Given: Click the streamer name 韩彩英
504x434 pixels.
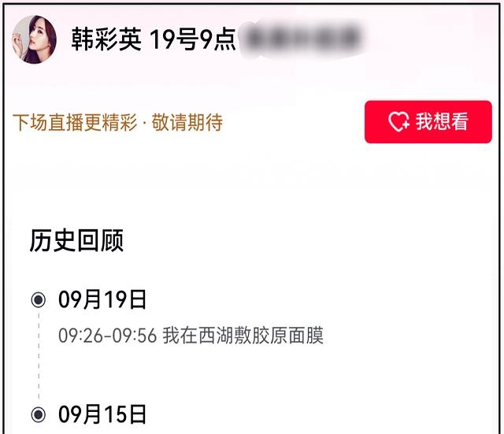Looking at the screenshot, I should (x=106, y=39).
